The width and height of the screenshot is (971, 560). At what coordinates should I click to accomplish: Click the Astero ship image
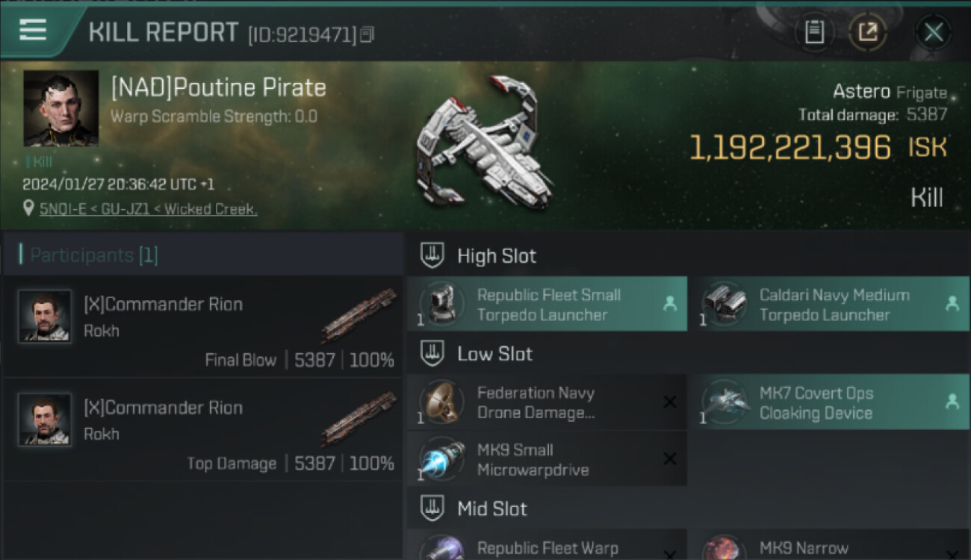click(x=485, y=143)
